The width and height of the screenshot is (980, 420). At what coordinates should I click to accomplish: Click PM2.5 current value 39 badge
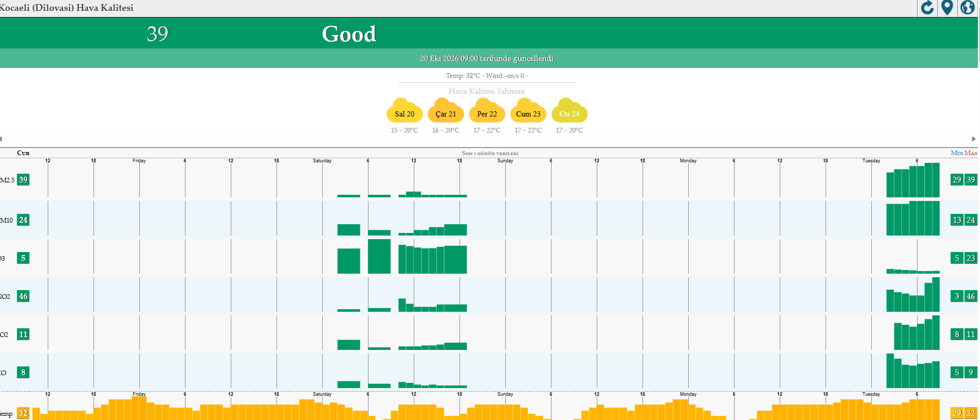(23, 180)
